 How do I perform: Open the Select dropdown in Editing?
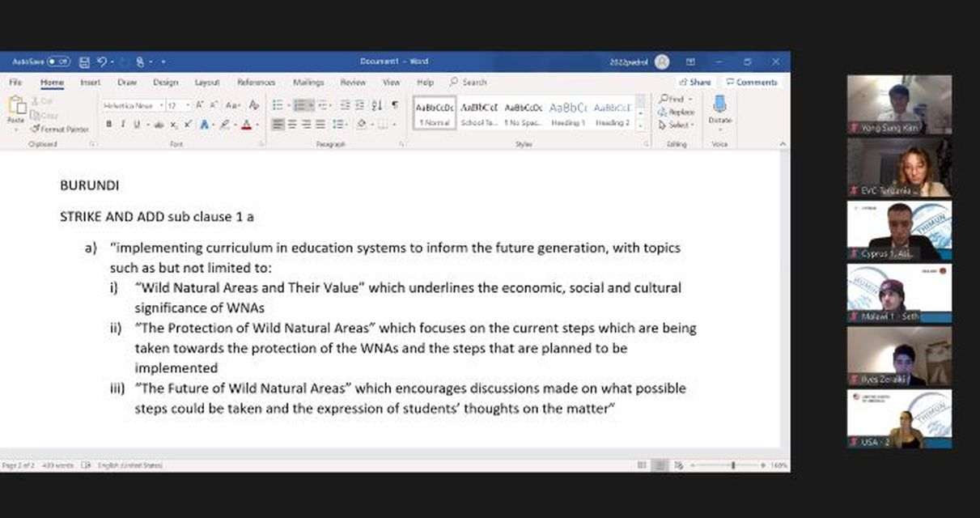tap(675, 125)
